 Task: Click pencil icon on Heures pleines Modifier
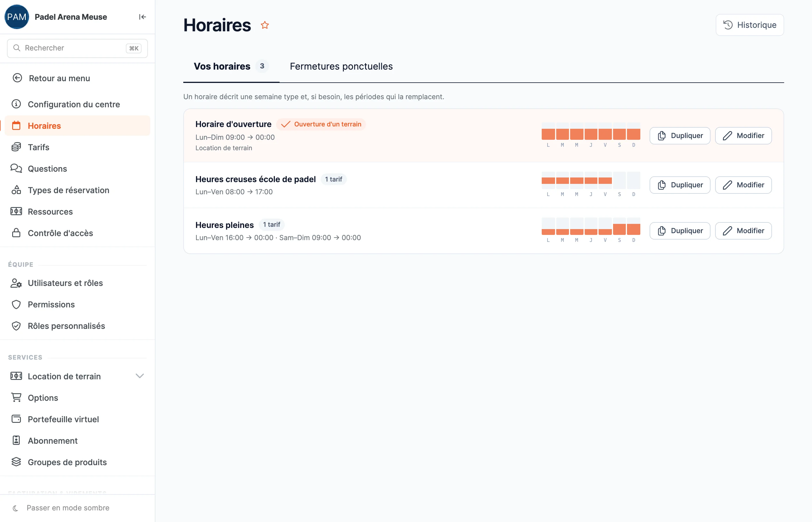pos(727,231)
